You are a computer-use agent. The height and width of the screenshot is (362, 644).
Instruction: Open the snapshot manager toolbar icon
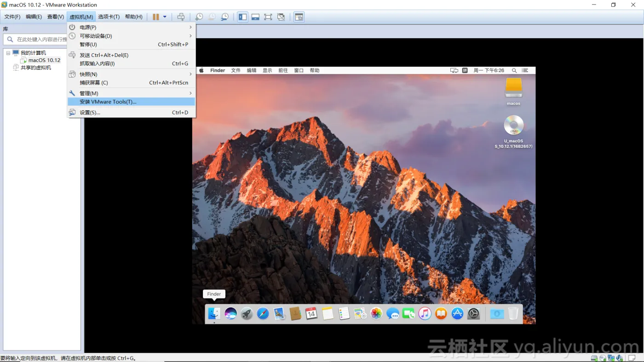[x=224, y=17]
